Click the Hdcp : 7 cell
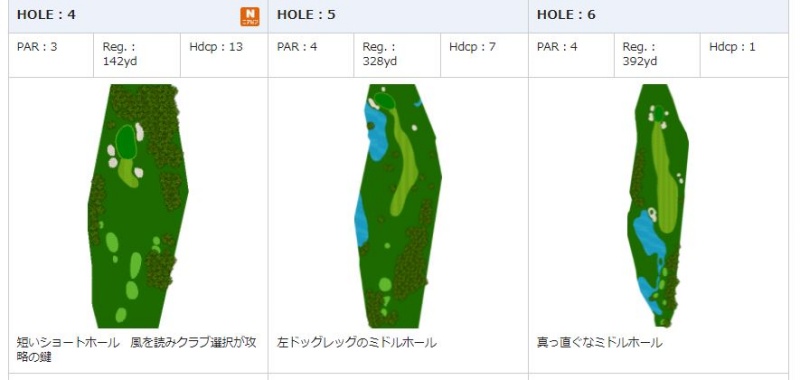800x380 pixels. (x=484, y=56)
